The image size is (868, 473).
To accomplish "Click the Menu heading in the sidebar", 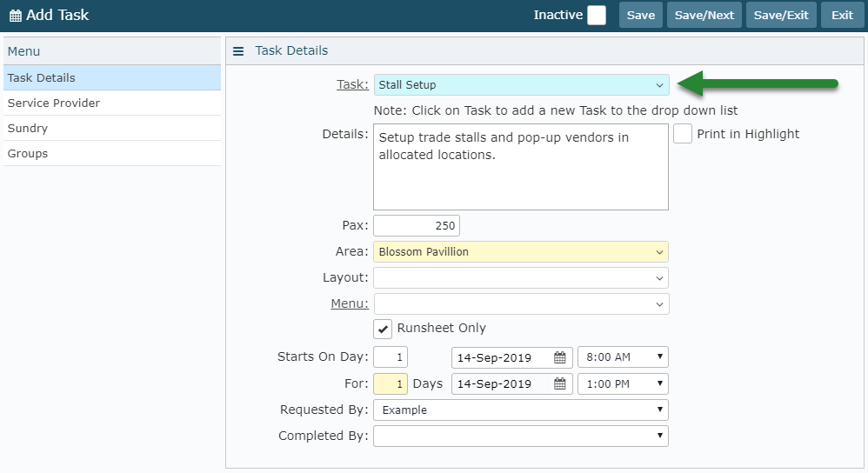I will coord(23,51).
